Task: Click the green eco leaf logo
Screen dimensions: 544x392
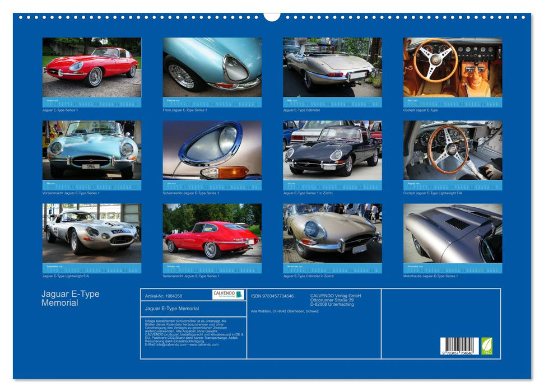Action: [x=487, y=345]
